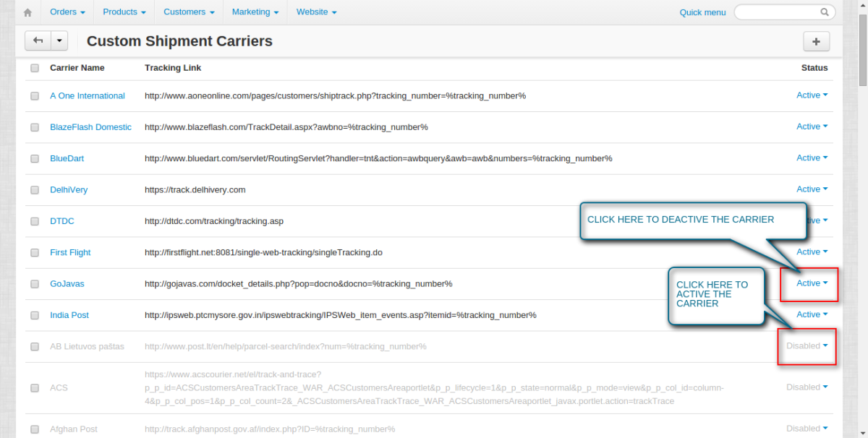The image size is (868, 438).
Task: Click the ipsweb.ptcmysore.gov.in tracking link text
Action: click(341, 315)
